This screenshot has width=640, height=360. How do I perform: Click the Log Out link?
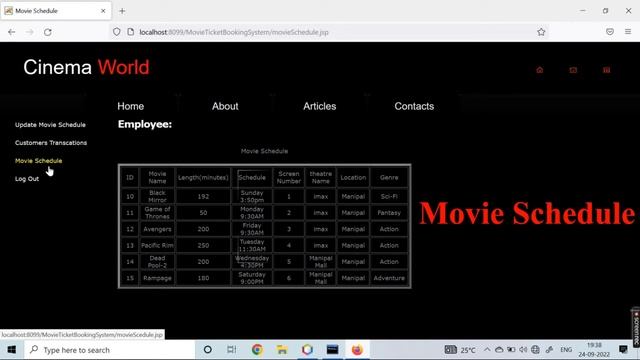point(27,179)
